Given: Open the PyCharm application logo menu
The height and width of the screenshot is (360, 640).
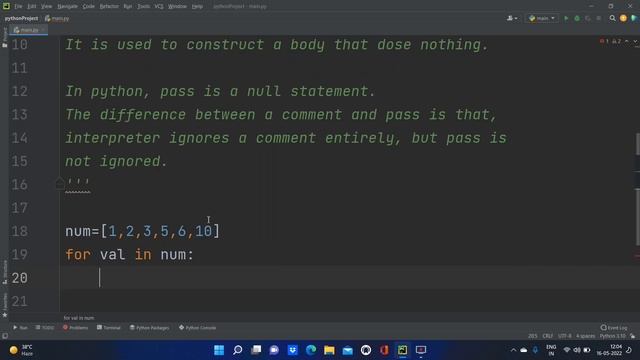Looking at the screenshot, I should [x=6, y=6].
